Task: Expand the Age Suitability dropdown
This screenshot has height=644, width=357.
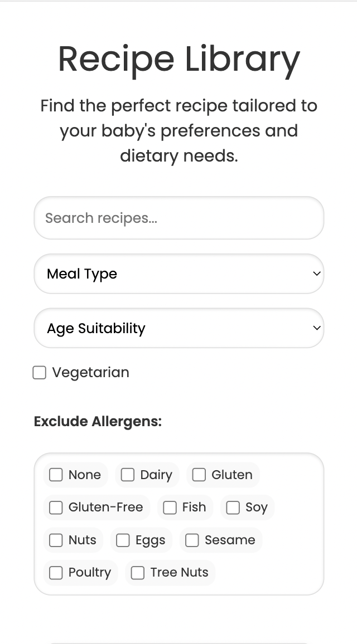Action: (x=178, y=328)
